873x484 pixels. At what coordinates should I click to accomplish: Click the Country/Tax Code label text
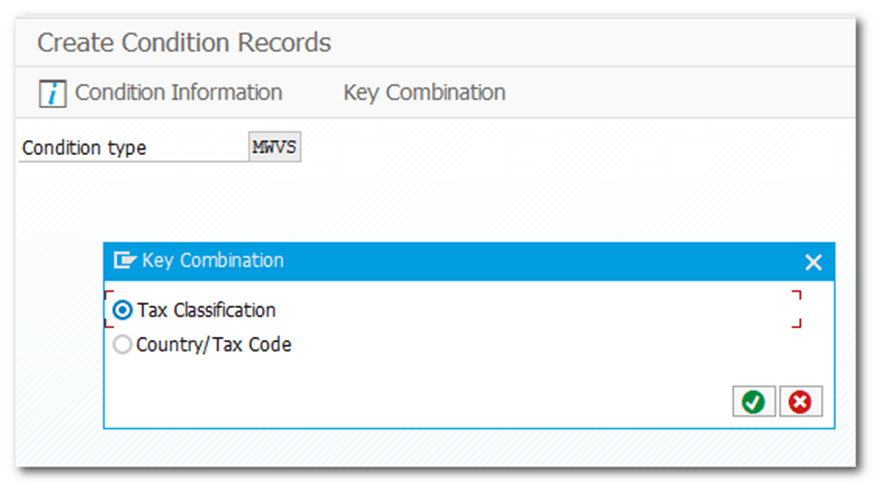214,345
